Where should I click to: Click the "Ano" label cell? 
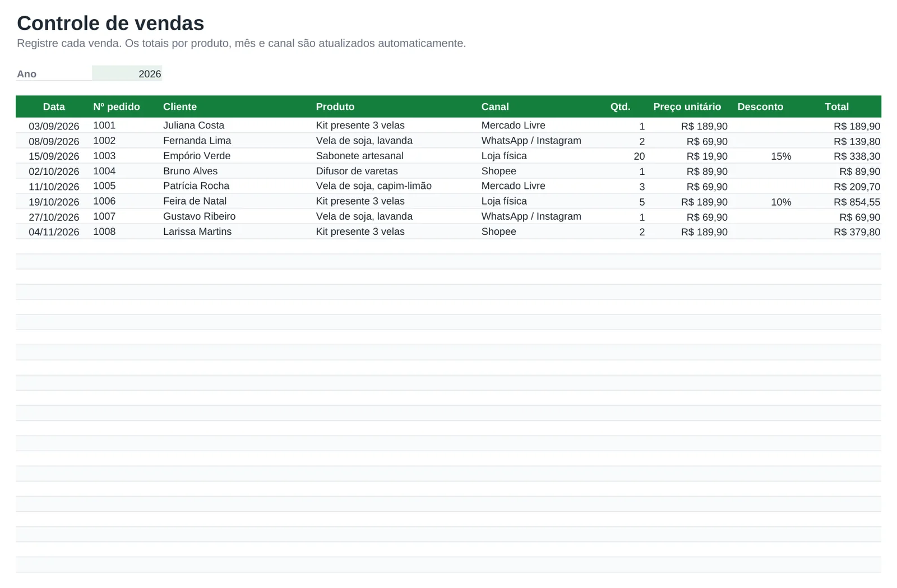pyautogui.click(x=54, y=73)
